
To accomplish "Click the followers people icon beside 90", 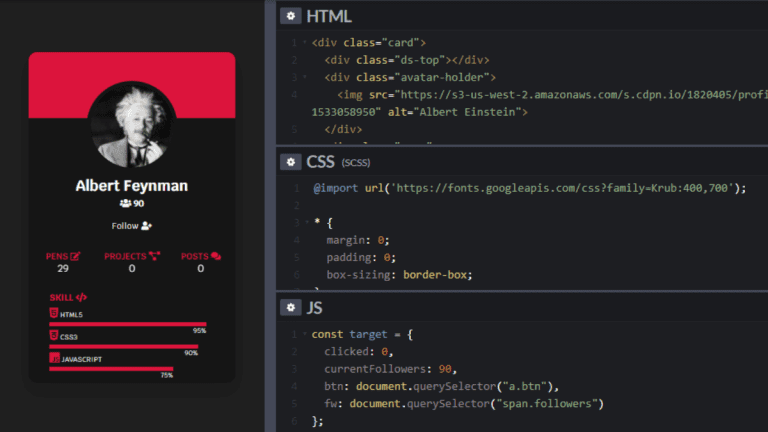I will [x=125, y=203].
